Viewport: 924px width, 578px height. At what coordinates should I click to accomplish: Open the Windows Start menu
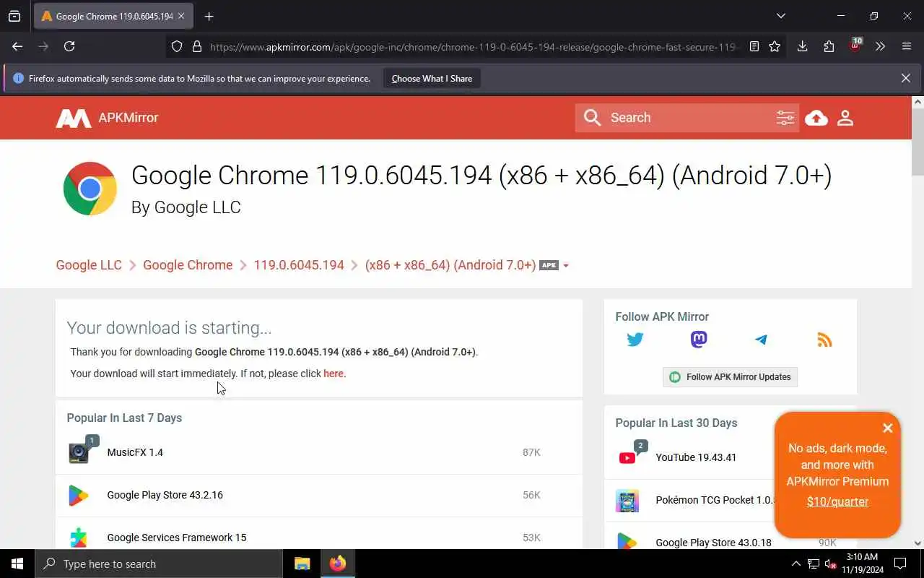17,564
